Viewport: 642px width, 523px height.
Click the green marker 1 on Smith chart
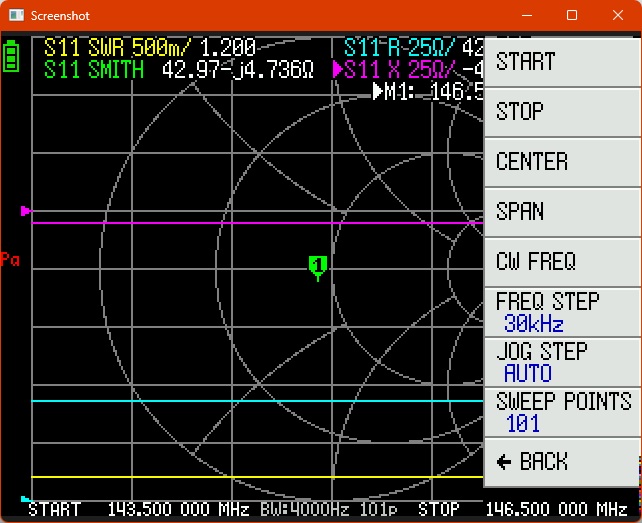[318, 265]
